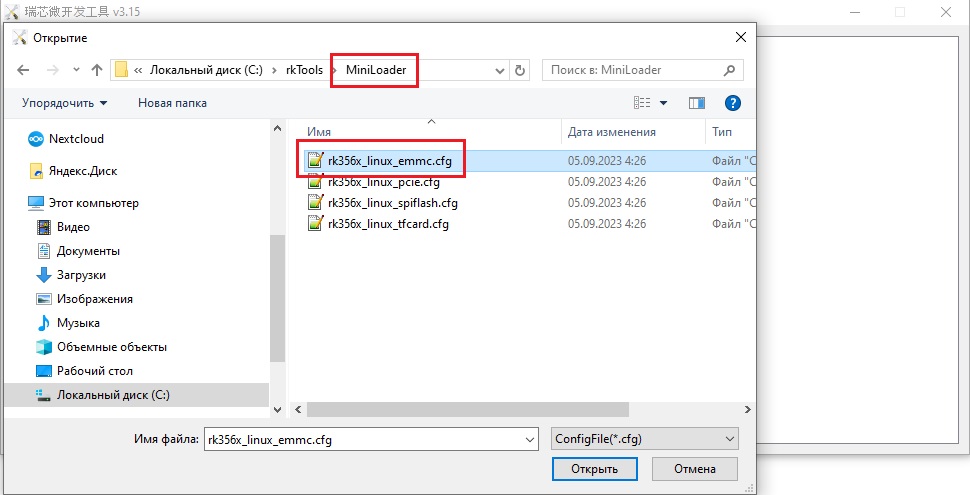Select file rk356x_linux_pcie.cfg
The width and height of the screenshot is (970, 495).
[384, 182]
